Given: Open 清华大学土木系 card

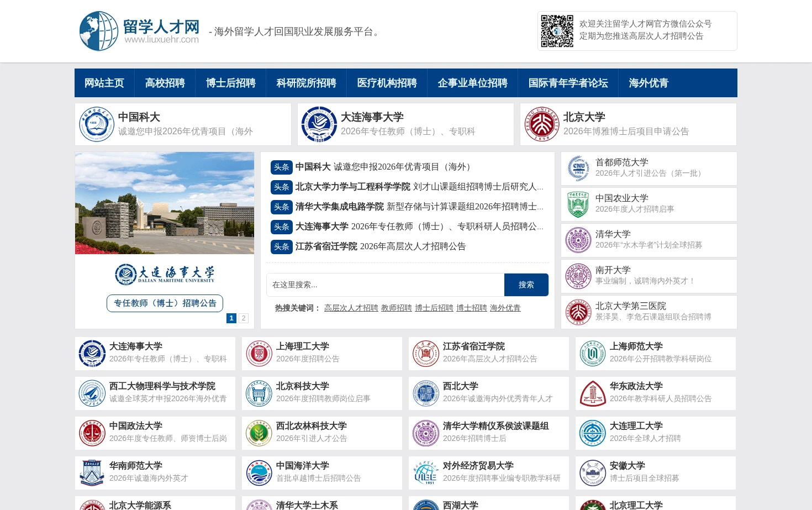Looking at the screenshot, I should (322, 503).
